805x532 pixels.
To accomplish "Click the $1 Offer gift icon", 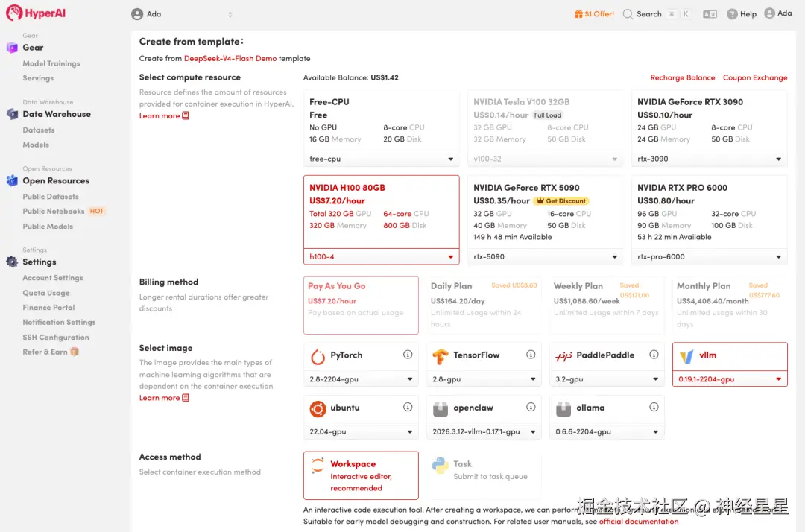I will [x=578, y=14].
